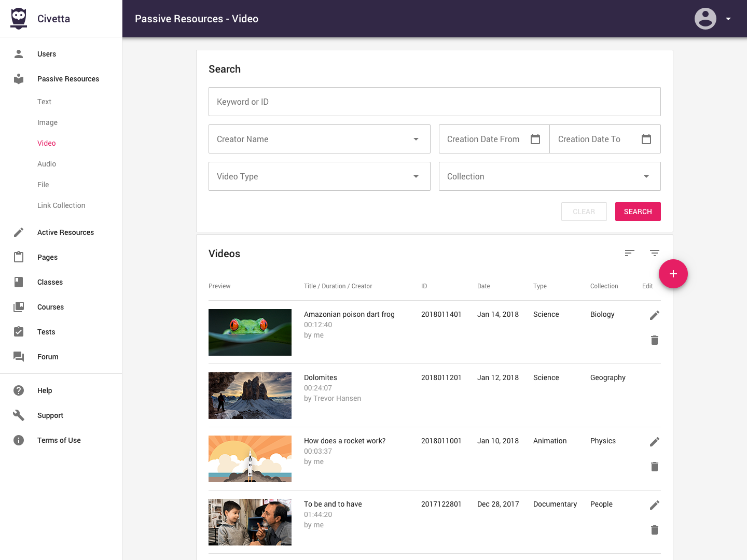Click the Keyword or ID search field
Image resolution: width=747 pixels, height=560 pixels.
[434, 102]
